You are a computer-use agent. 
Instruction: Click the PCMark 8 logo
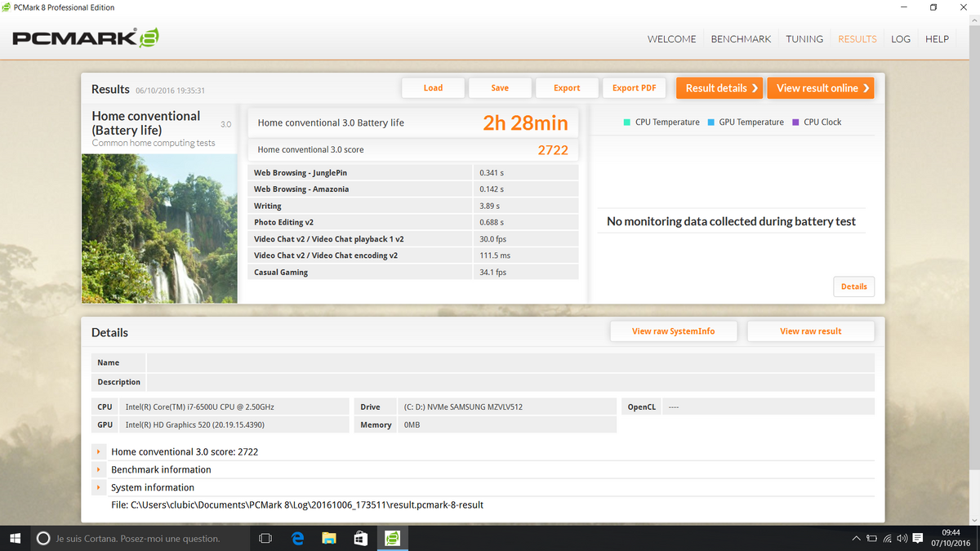[x=86, y=38]
